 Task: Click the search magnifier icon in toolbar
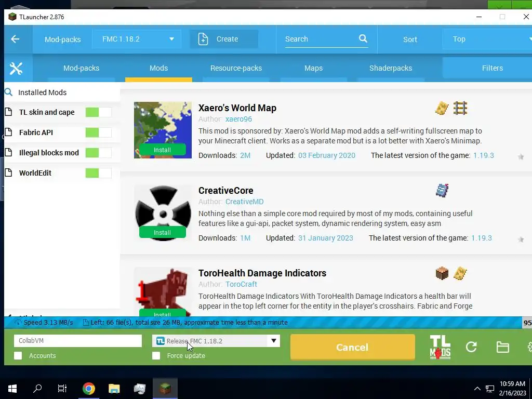363,38
